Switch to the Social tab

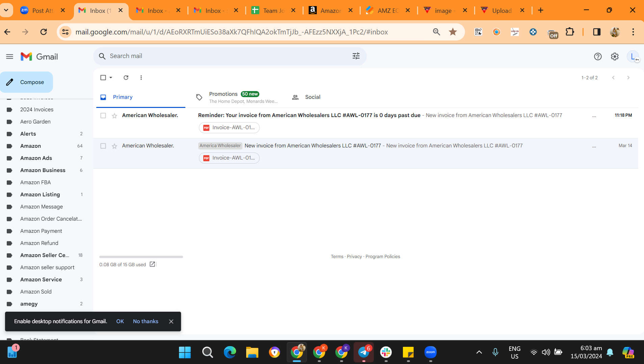(x=306, y=97)
